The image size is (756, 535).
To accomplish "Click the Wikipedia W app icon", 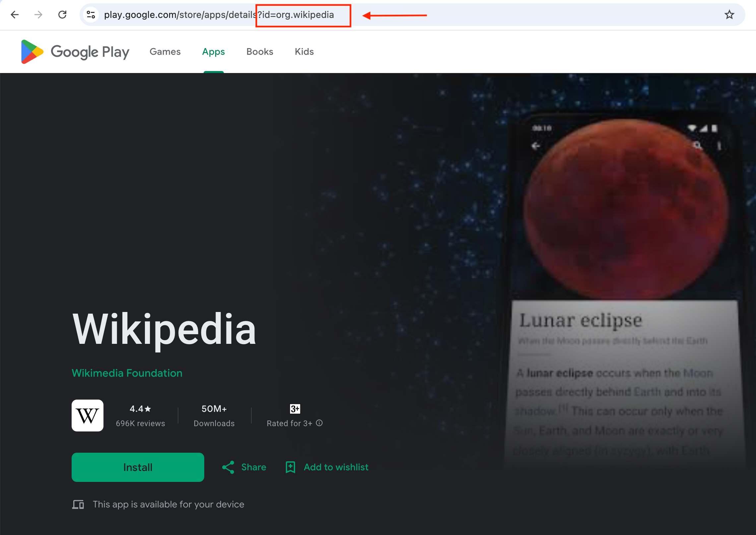I will point(88,415).
